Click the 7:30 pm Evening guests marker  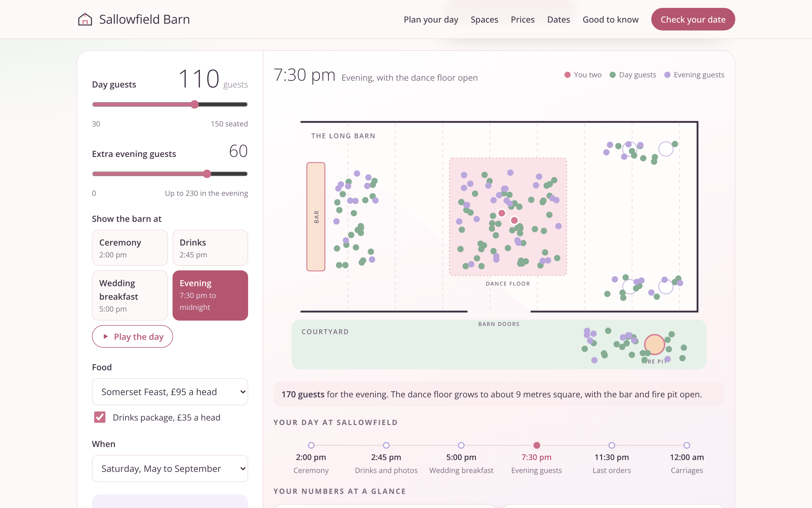tap(537, 445)
